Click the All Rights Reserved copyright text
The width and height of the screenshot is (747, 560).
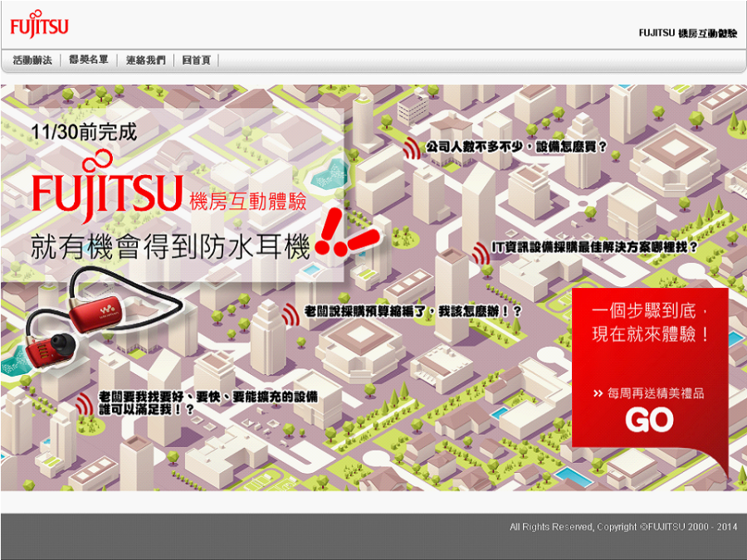coord(623,527)
